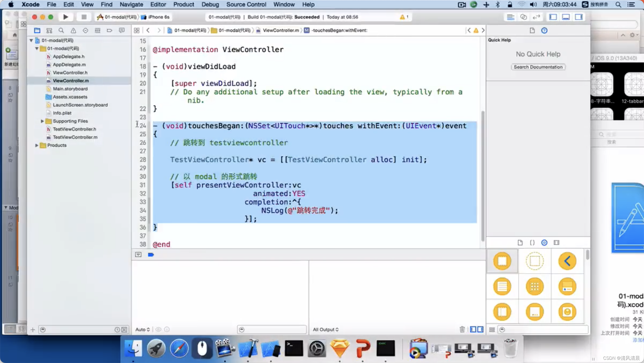Open related items grid menu in editor
The image size is (644, 363).
[x=137, y=30]
